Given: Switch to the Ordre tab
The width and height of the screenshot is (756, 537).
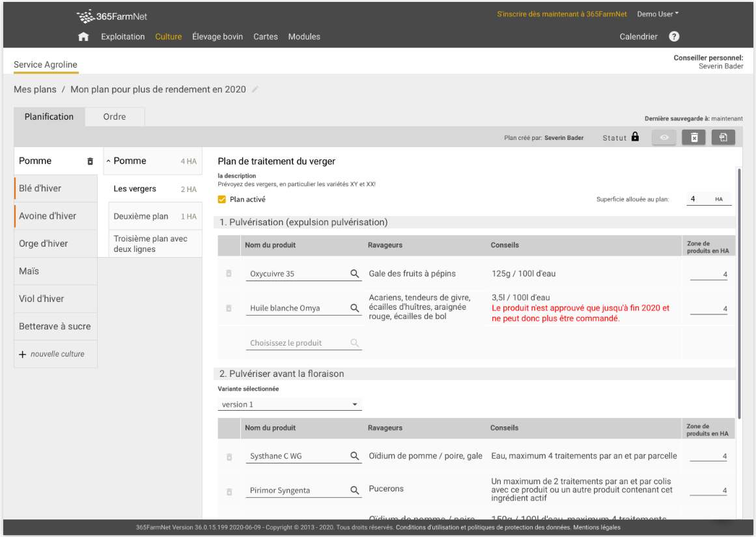Looking at the screenshot, I should 115,117.
